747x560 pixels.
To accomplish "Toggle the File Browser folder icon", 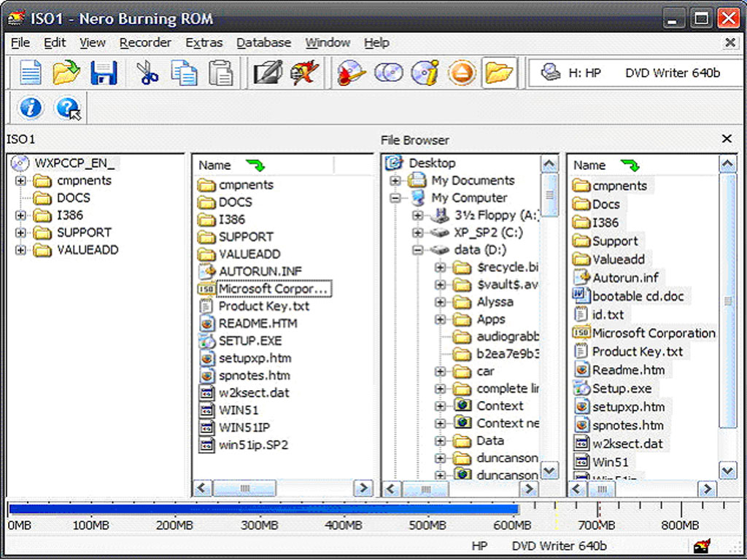I will tap(499, 73).
